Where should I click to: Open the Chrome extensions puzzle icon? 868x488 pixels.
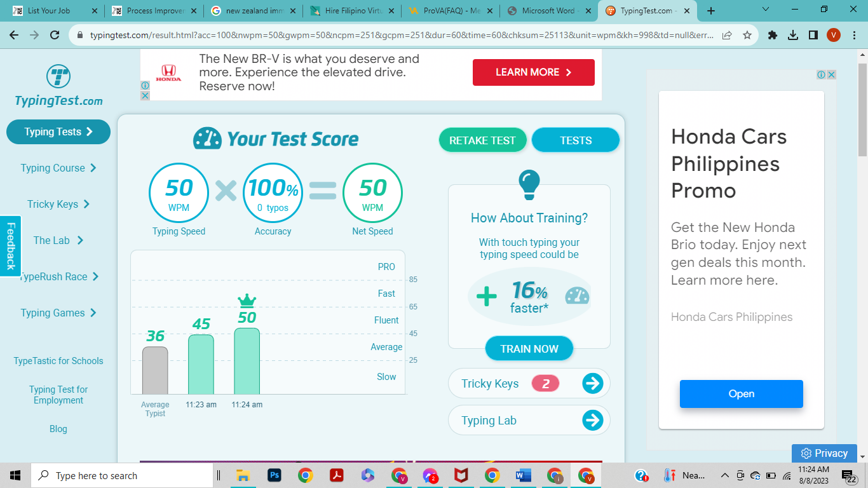(x=773, y=36)
